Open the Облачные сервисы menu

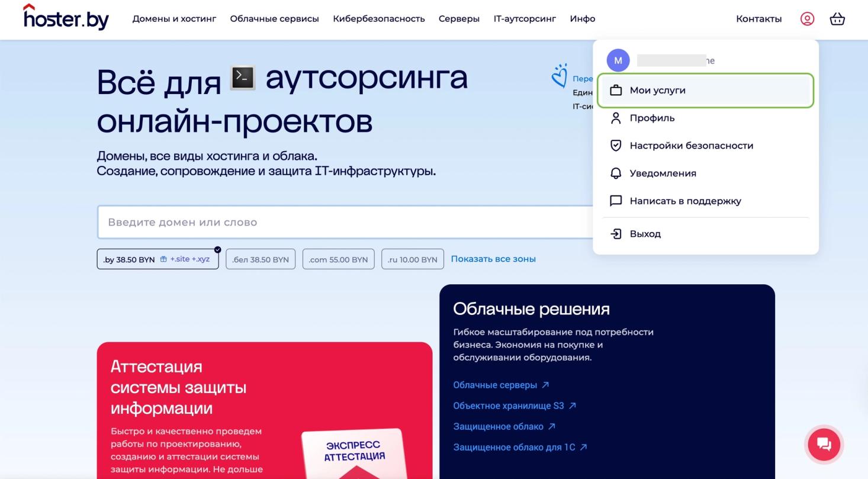click(275, 19)
